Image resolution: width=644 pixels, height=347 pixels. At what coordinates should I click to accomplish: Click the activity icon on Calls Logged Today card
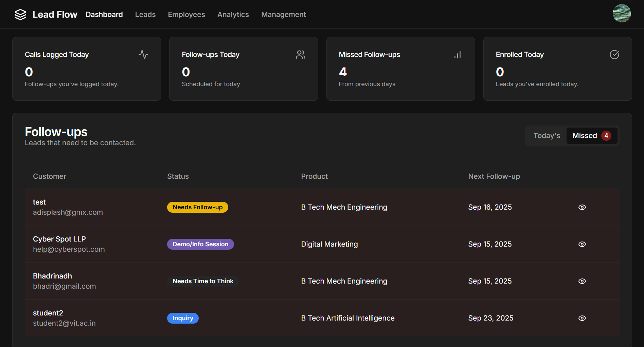tap(143, 54)
